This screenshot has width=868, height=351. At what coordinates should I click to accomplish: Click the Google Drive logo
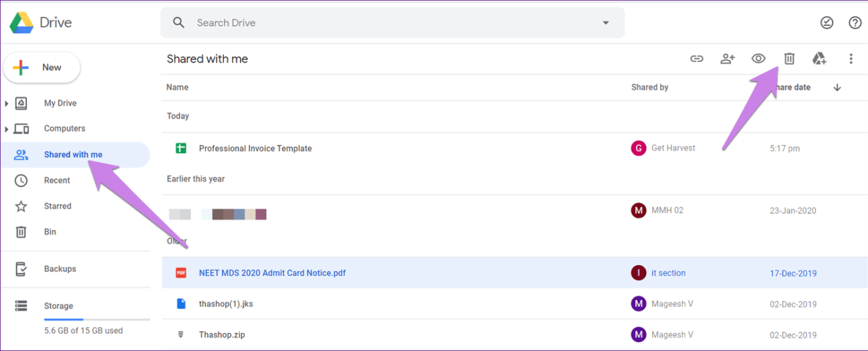tap(22, 23)
